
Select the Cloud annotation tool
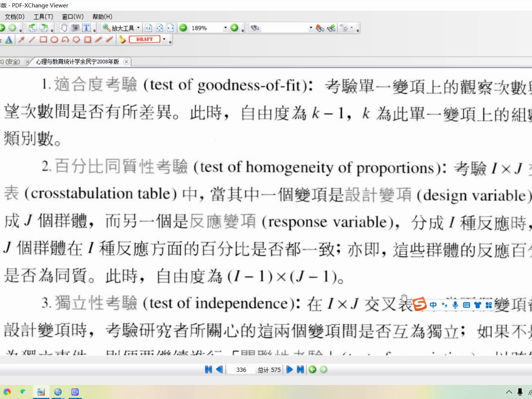(88, 40)
